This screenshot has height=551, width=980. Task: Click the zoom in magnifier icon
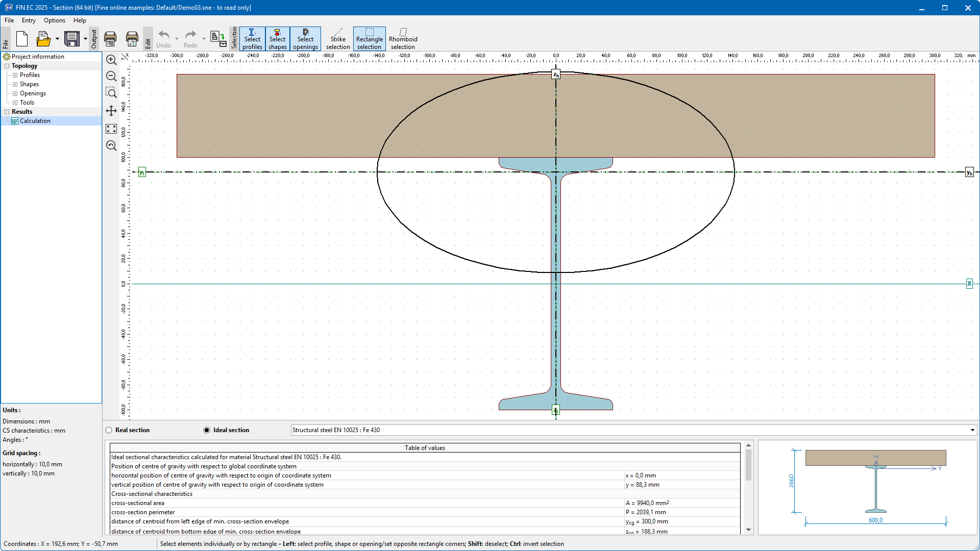(x=111, y=60)
